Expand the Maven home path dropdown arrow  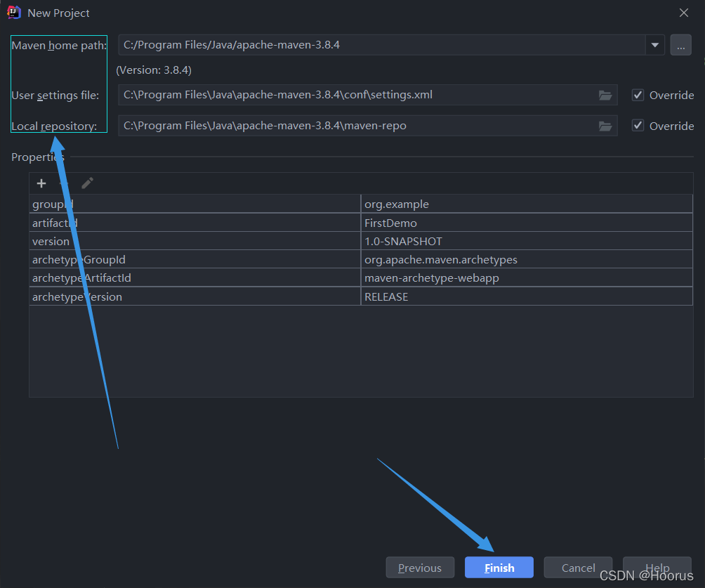[x=655, y=45]
